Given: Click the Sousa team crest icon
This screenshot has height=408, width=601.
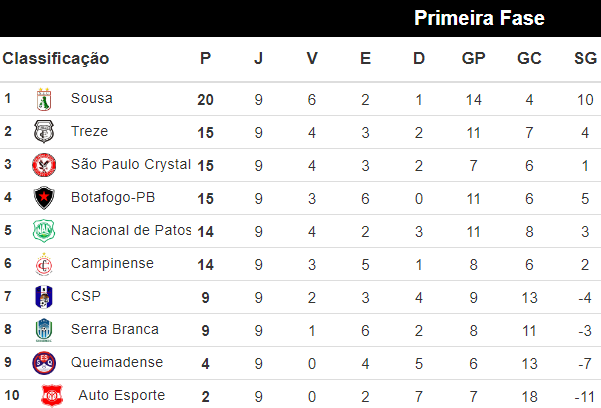Looking at the screenshot, I should pos(43,99).
